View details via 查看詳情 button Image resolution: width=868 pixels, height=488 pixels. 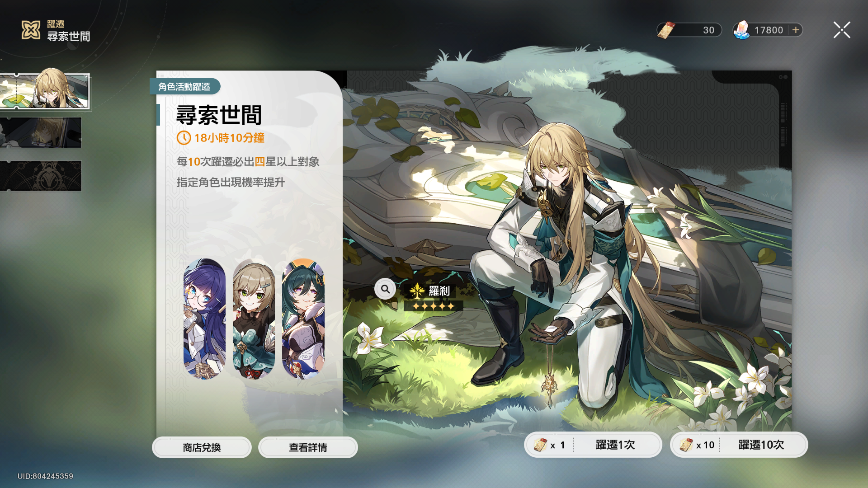[308, 447]
